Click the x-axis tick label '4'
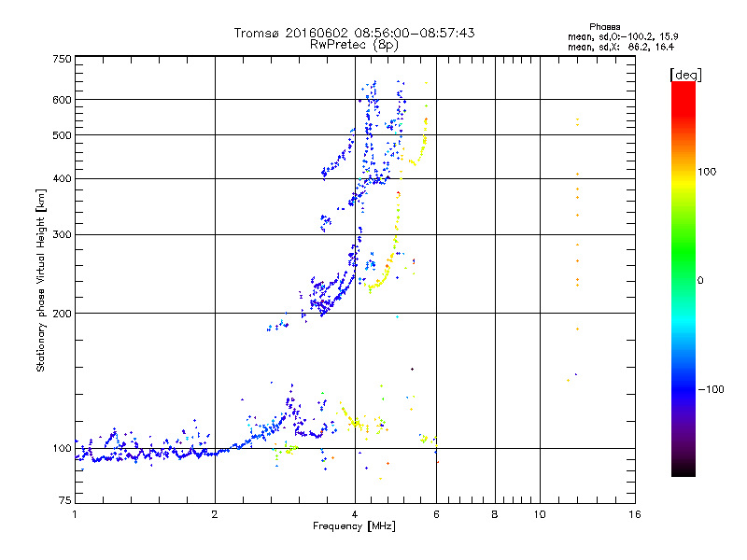The height and width of the screenshot is (560, 747). click(355, 514)
